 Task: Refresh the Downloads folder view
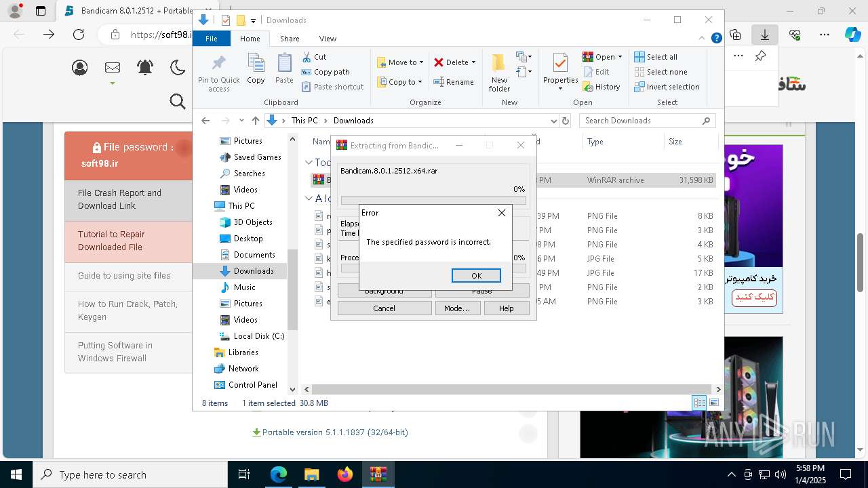click(x=566, y=121)
